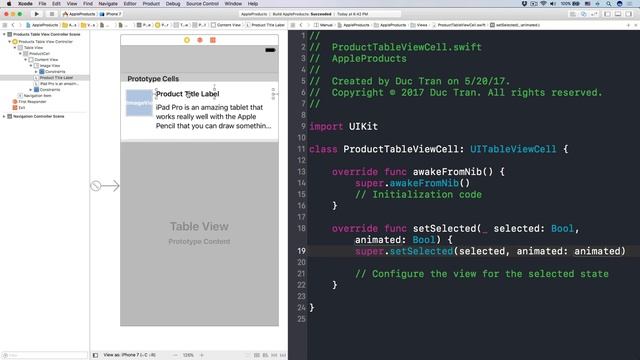Viewport: 640px width, 360px height.
Task: Open the version editor
Action: tap(594, 14)
